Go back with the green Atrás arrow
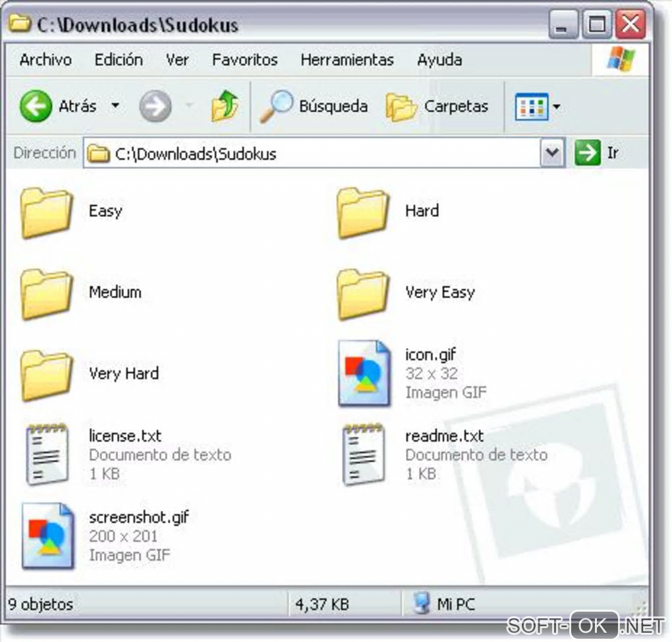672x642 pixels. 36,106
